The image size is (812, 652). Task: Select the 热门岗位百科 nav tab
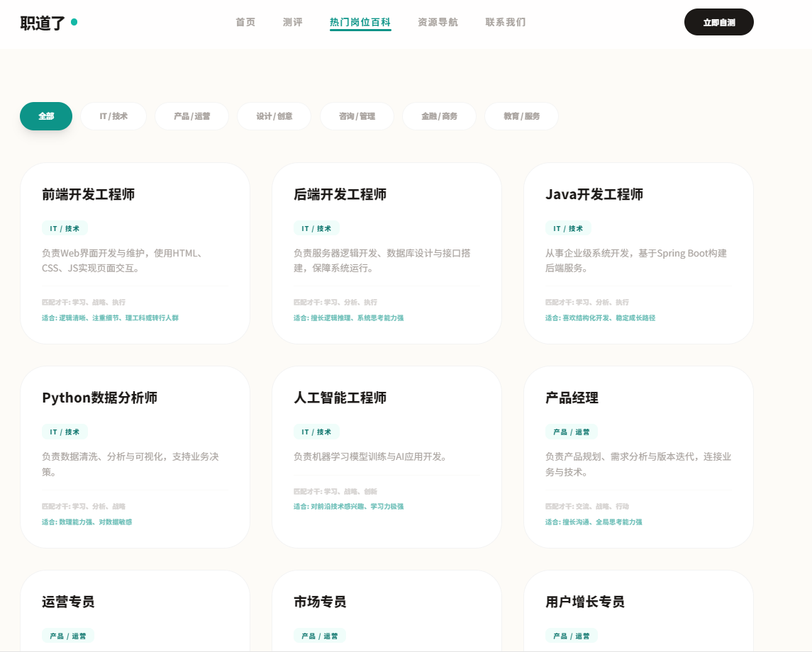(360, 22)
